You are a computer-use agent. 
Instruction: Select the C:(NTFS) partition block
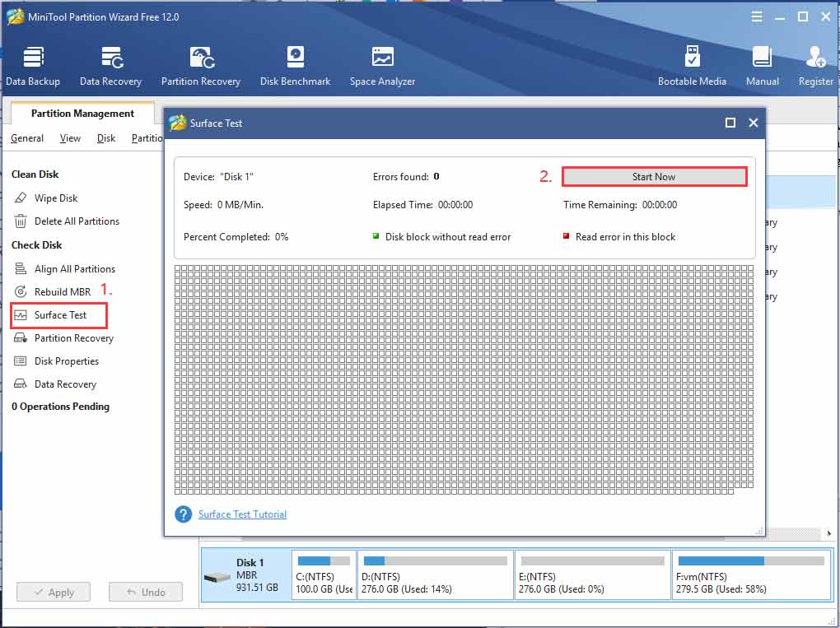pos(324,575)
